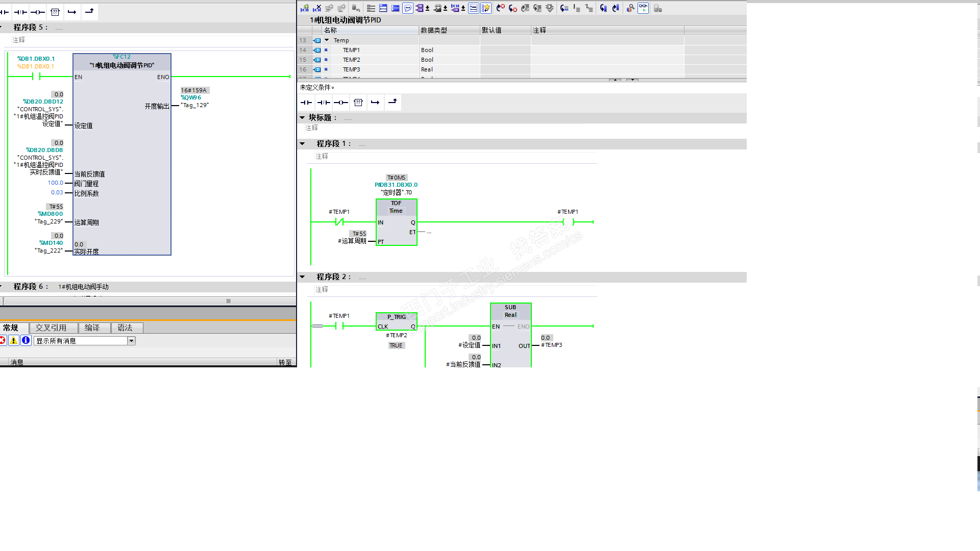Insert empty box instruction in right editor
Image resolution: width=980 pixels, height=551 pixels.
click(x=358, y=103)
